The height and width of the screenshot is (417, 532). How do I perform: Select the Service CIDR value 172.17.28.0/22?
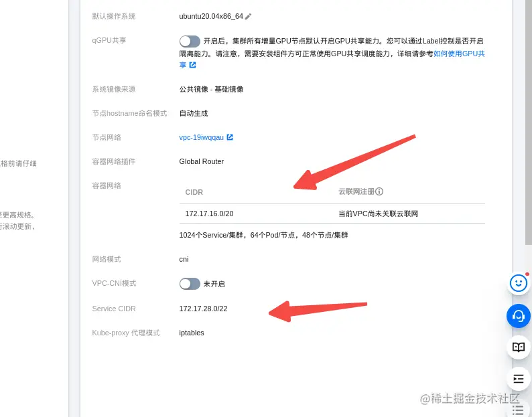pos(203,309)
